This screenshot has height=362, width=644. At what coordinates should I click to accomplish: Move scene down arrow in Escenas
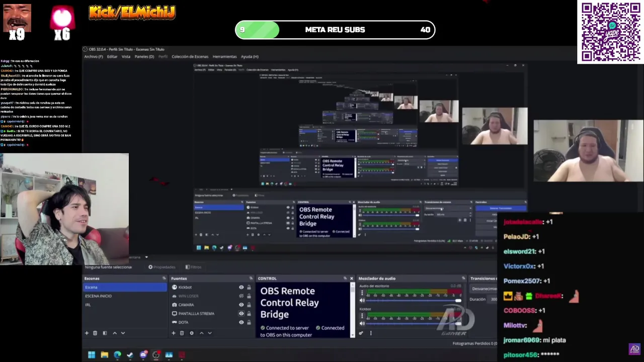click(123, 333)
